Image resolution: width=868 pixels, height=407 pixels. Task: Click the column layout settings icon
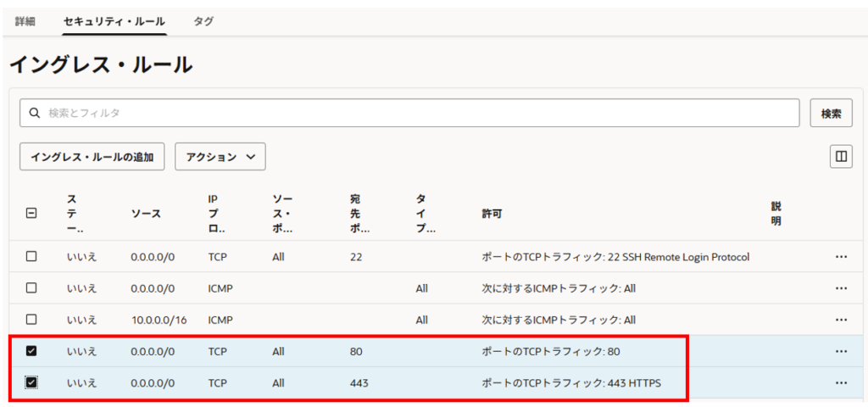841,156
